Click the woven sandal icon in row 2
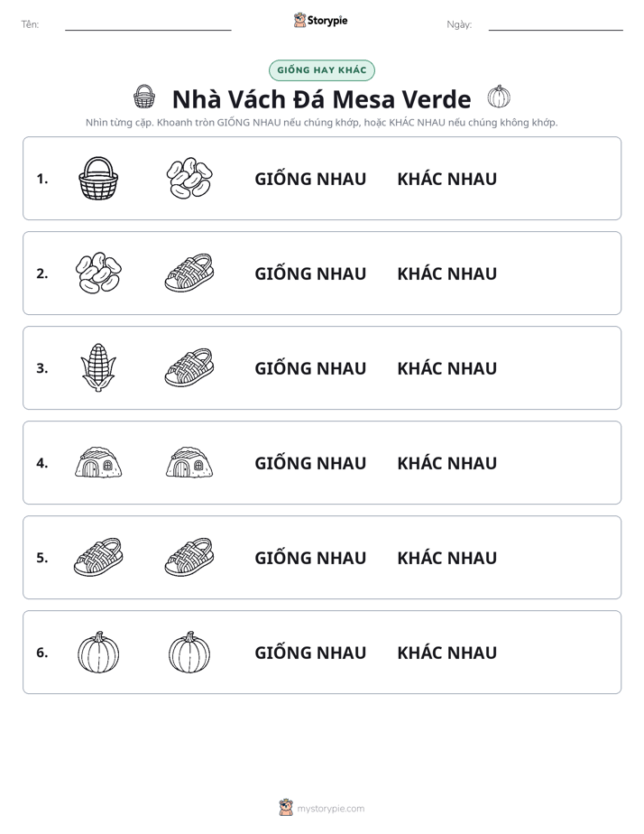This screenshot has height=834, width=644. tap(189, 273)
